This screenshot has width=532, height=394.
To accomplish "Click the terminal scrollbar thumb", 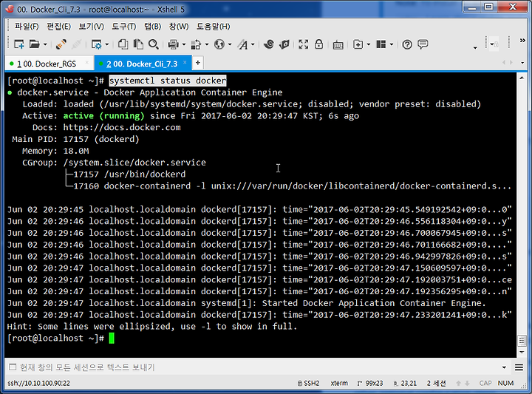I will point(522,341).
